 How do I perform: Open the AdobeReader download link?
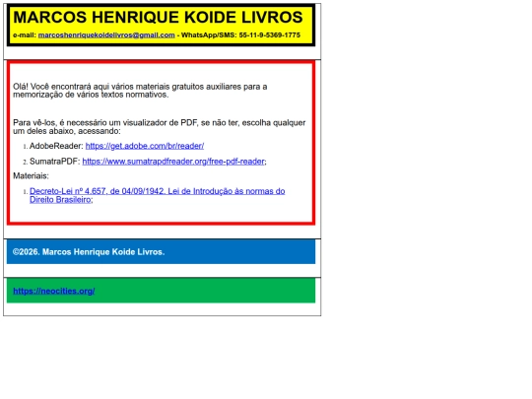(145, 146)
